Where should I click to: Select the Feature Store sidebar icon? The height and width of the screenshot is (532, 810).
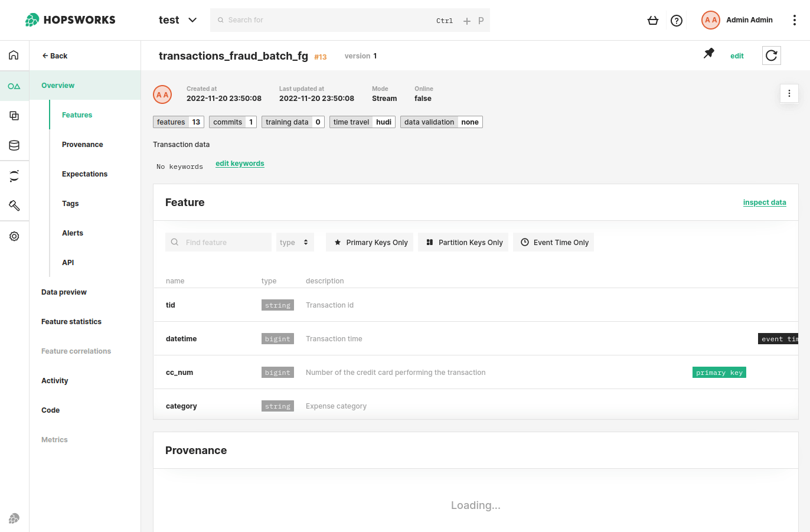[14, 86]
